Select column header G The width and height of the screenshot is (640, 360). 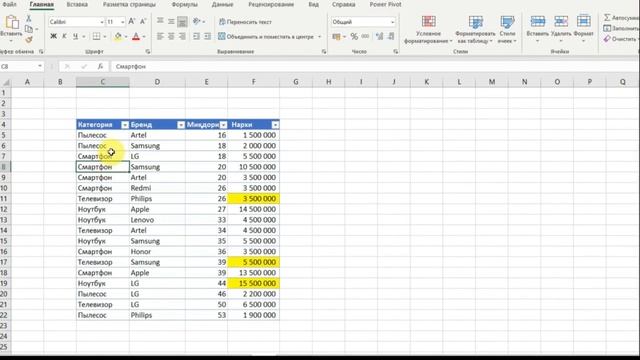pyautogui.click(x=296, y=82)
